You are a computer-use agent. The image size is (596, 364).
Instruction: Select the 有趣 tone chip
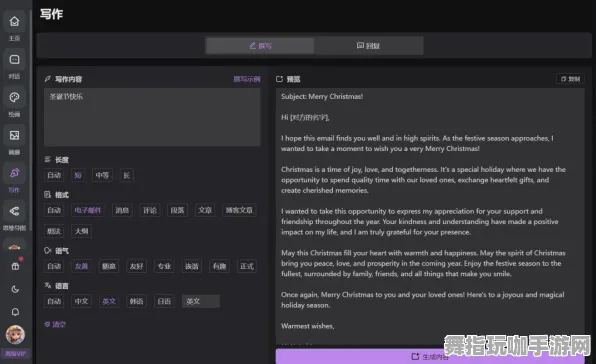pos(219,266)
